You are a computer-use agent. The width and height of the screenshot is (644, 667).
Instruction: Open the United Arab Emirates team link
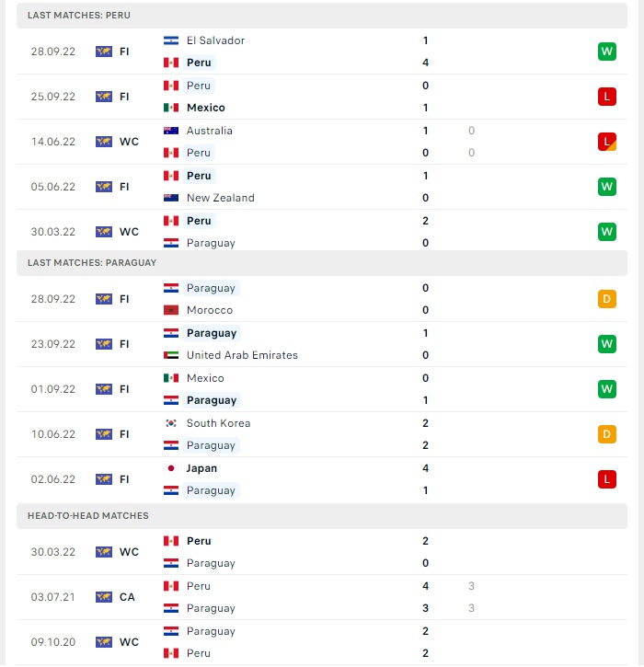(x=242, y=355)
